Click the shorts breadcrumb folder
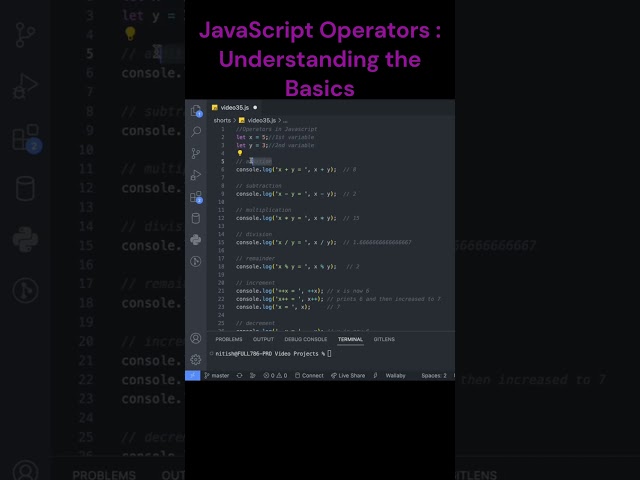 click(222, 120)
